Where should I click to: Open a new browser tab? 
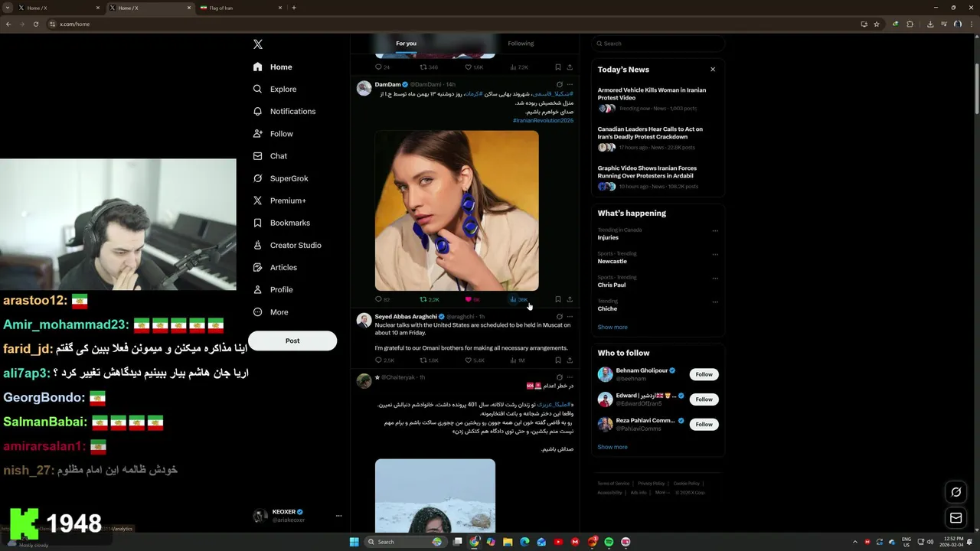294,8
